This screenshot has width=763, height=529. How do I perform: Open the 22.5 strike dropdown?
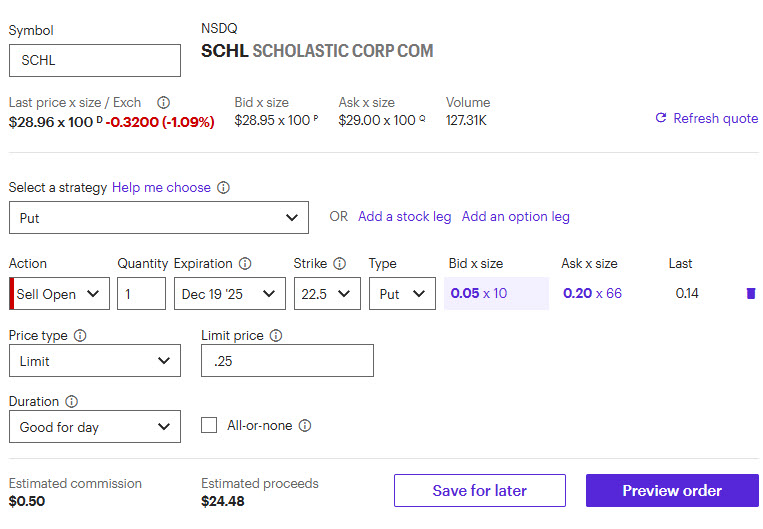coord(327,294)
